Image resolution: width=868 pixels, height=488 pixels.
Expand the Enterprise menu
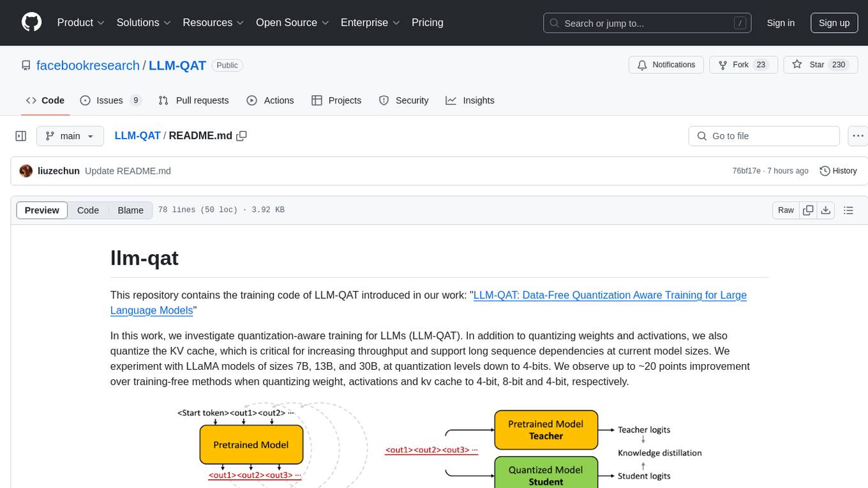pyautogui.click(x=370, y=22)
